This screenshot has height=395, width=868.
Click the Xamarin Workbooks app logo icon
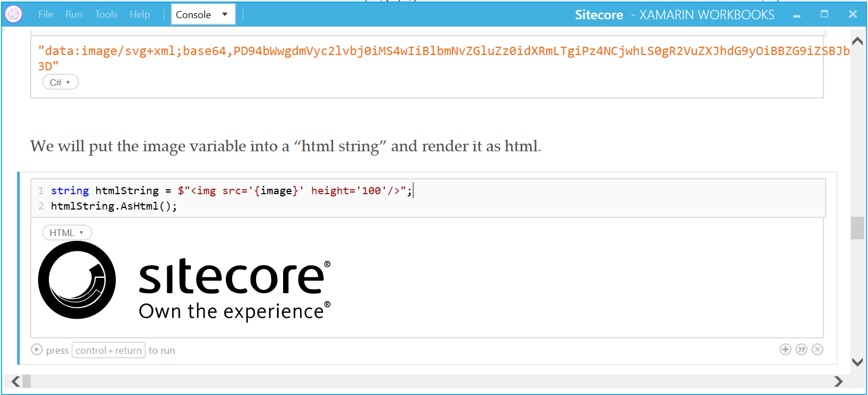click(14, 14)
